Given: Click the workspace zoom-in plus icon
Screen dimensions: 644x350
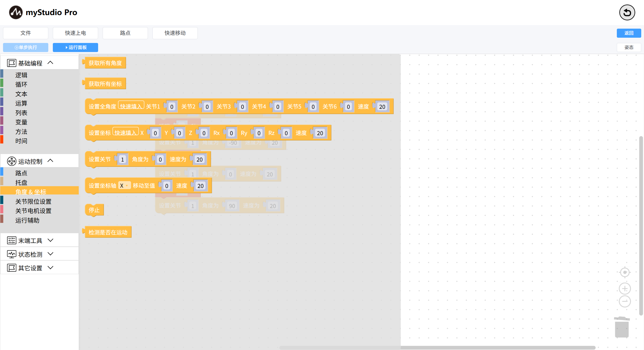Looking at the screenshot, I should click(x=625, y=289).
